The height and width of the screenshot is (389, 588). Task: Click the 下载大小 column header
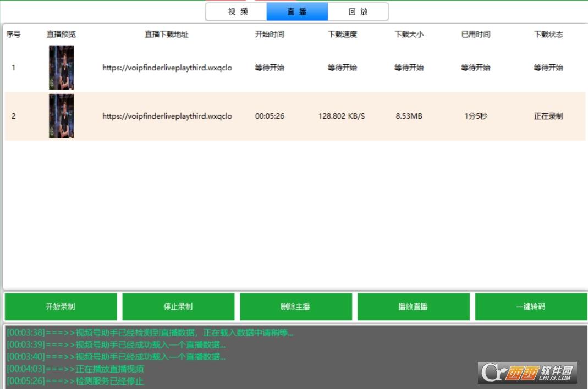pyautogui.click(x=409, y=35)
